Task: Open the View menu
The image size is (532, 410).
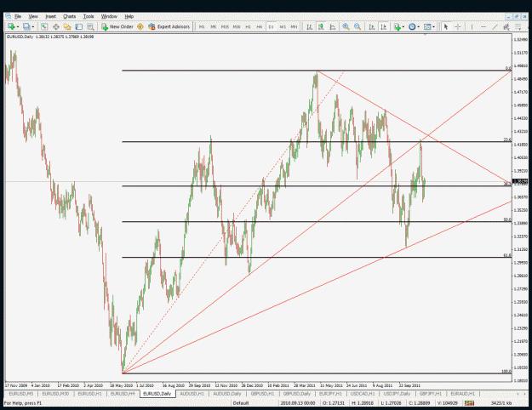Action: point(33,16)
